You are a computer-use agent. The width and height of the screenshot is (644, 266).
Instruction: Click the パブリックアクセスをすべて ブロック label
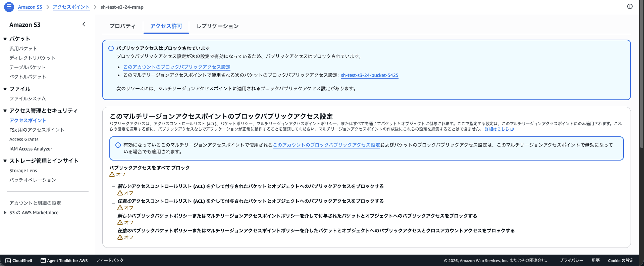pyautogui.click(x=150, y=168)
